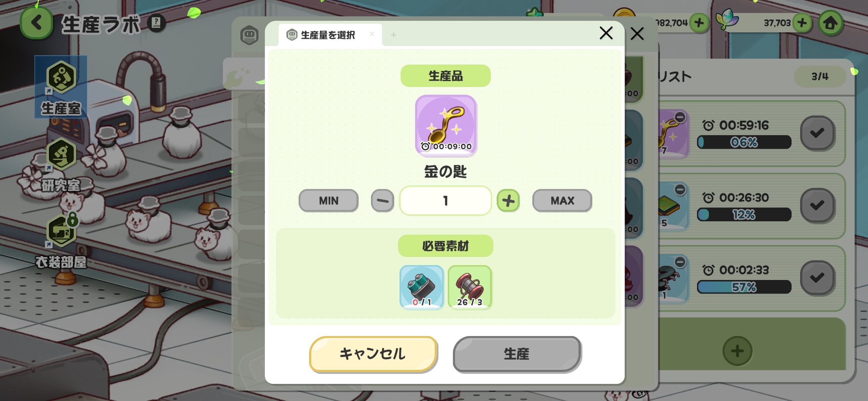Open a new tab with plus

click(394, 35)
